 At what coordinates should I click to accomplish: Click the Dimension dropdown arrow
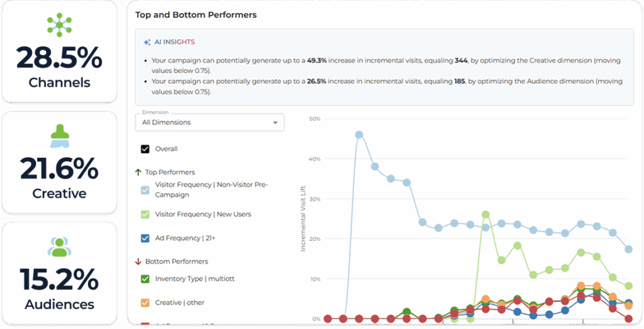(x=275, y=123)
